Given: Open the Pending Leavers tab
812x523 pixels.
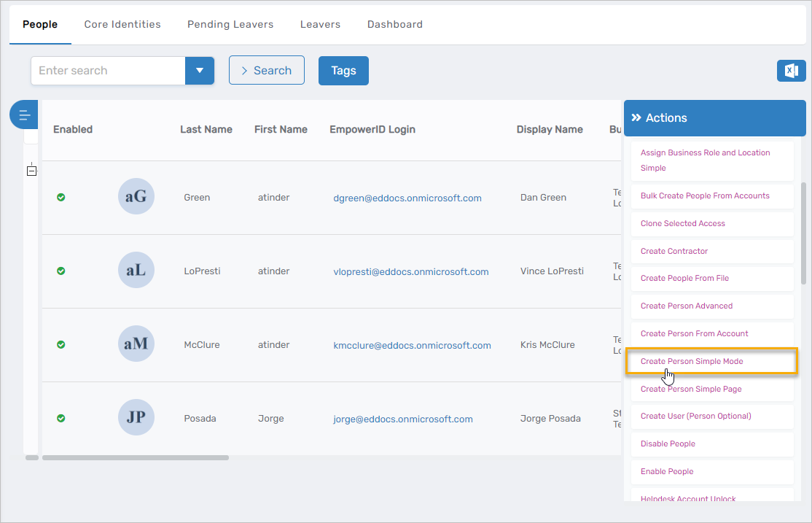Looking at the screenshot, I should point(230,24).
